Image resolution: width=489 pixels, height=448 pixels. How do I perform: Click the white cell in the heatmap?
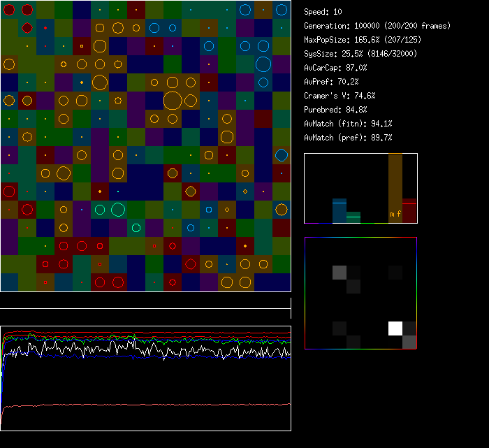[395, 328]
